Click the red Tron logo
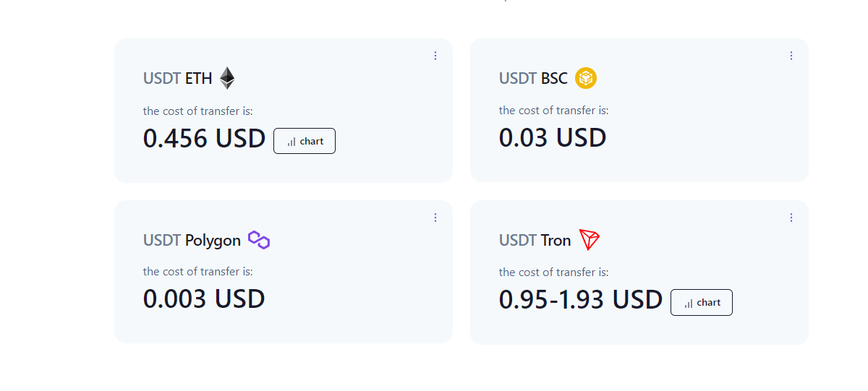This screenshot has width=868, height=391. pos(590,240)
